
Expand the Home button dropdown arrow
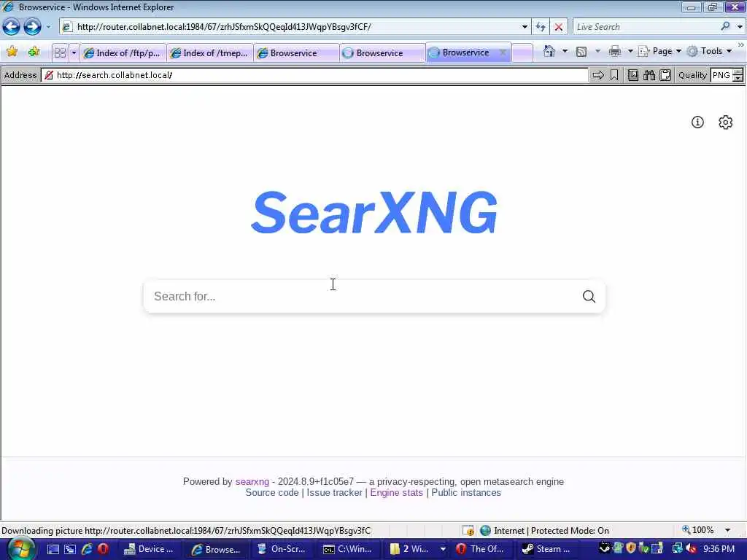(565, 51)
